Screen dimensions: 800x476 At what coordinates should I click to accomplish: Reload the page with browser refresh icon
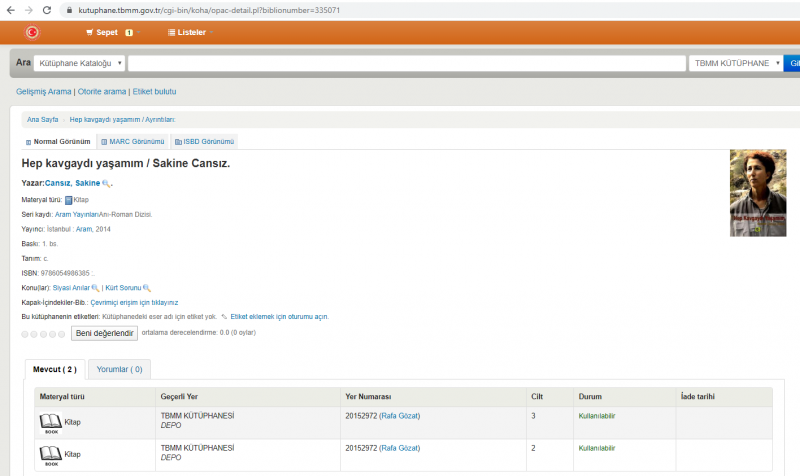[48, 9]
